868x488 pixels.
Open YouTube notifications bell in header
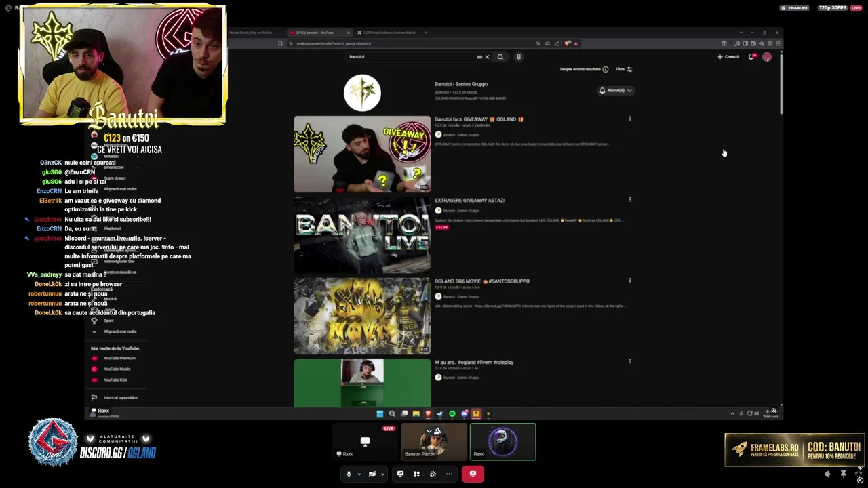point(751,57)
